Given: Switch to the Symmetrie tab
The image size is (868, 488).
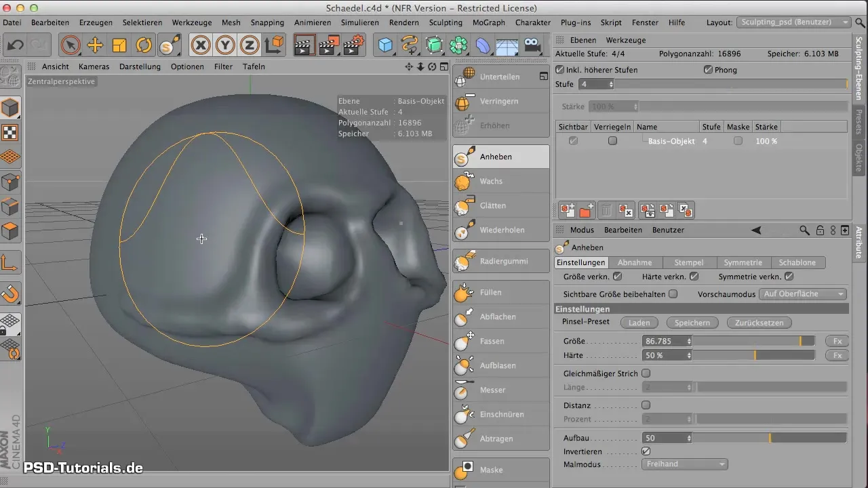Looking at the screenshot, I should tap(743, 262).
